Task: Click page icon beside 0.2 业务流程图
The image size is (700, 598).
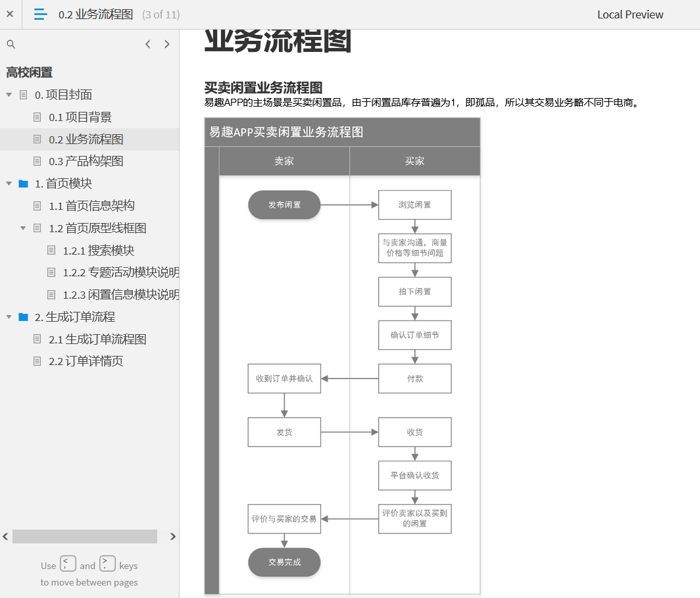Action: coord(37,139)
